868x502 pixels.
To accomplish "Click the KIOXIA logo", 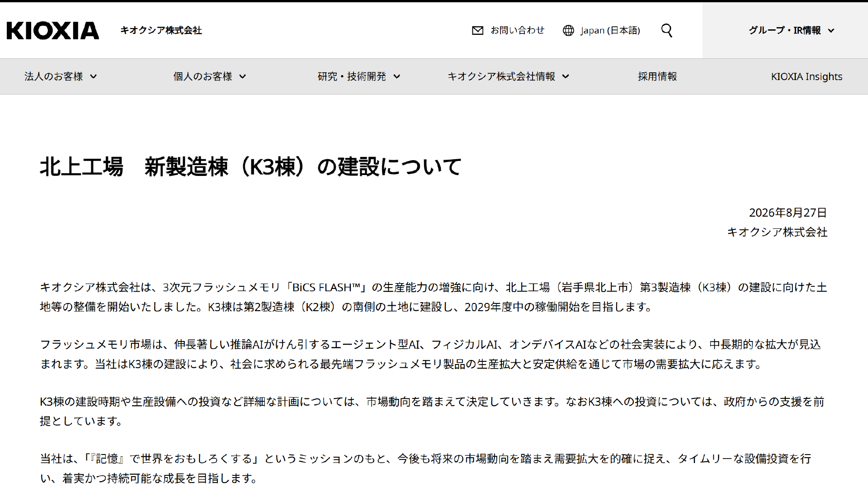I will coord(53,30).
